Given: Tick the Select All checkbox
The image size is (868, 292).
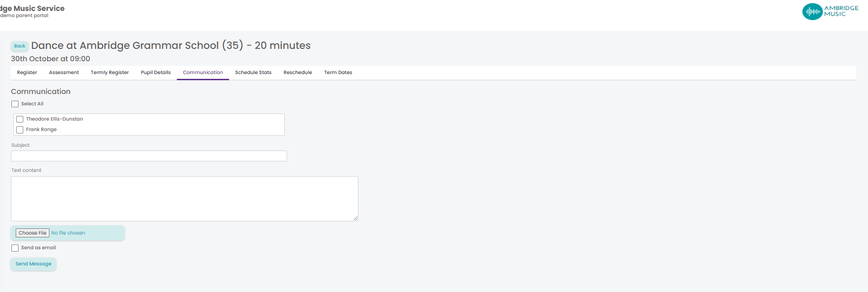Looking at the screenshot, I should (15, 104).
